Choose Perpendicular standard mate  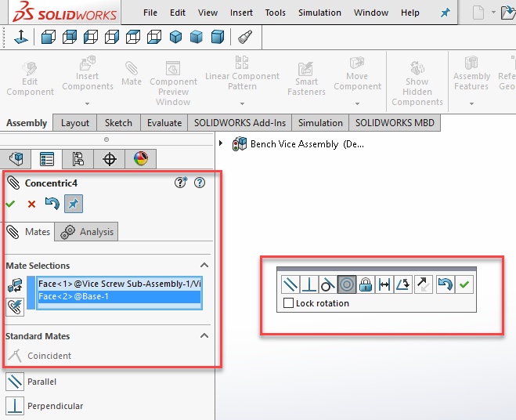[45, 406]
